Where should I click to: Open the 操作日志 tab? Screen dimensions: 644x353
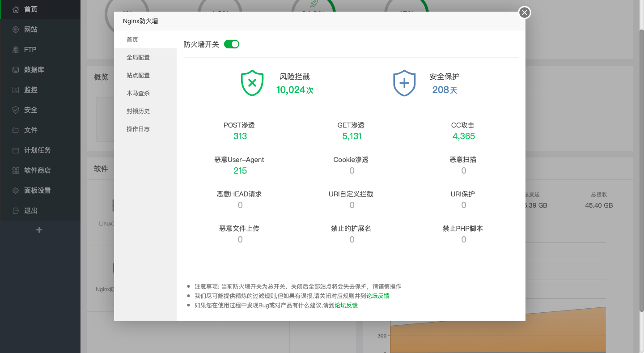[145, 129]
